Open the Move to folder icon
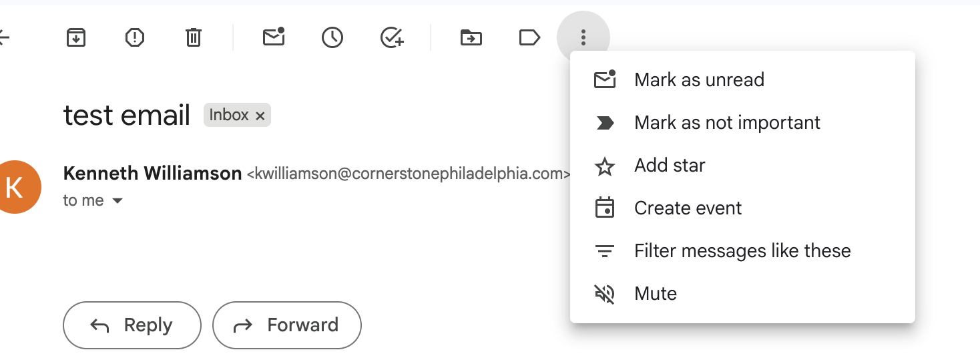Image resolution: width=980 pixels, height=362 pixels. [x=471, y=38]
